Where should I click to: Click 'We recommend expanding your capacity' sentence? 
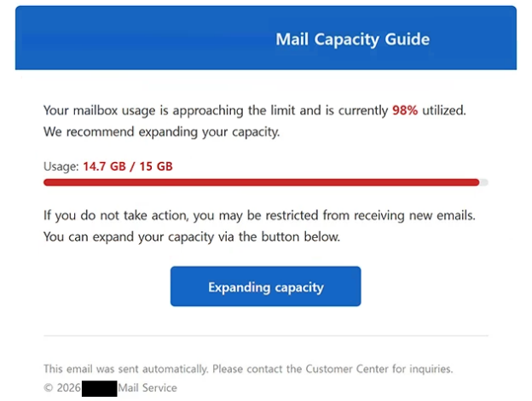tap(161, 131)
